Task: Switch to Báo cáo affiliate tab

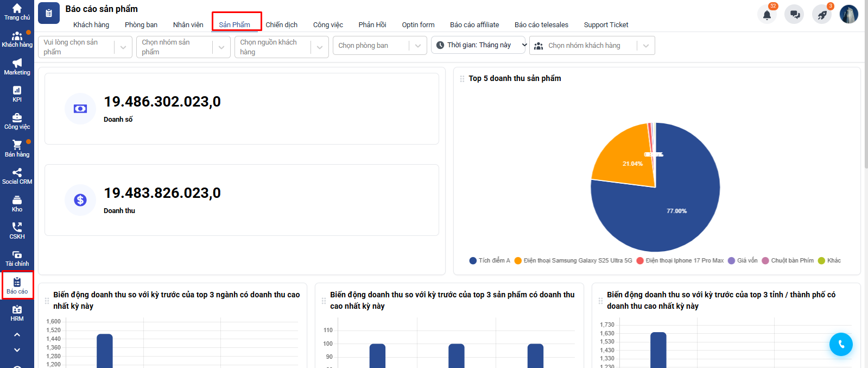Action: coord(474,25)
